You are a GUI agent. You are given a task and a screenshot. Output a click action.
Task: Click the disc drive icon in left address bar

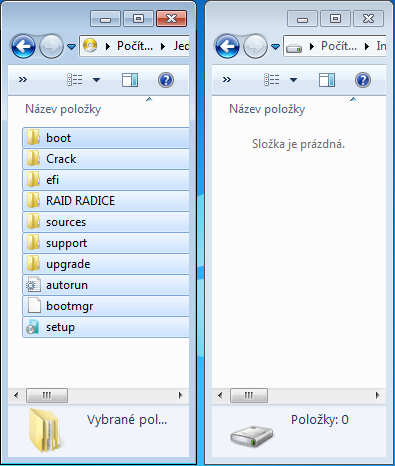click(90, 46)
